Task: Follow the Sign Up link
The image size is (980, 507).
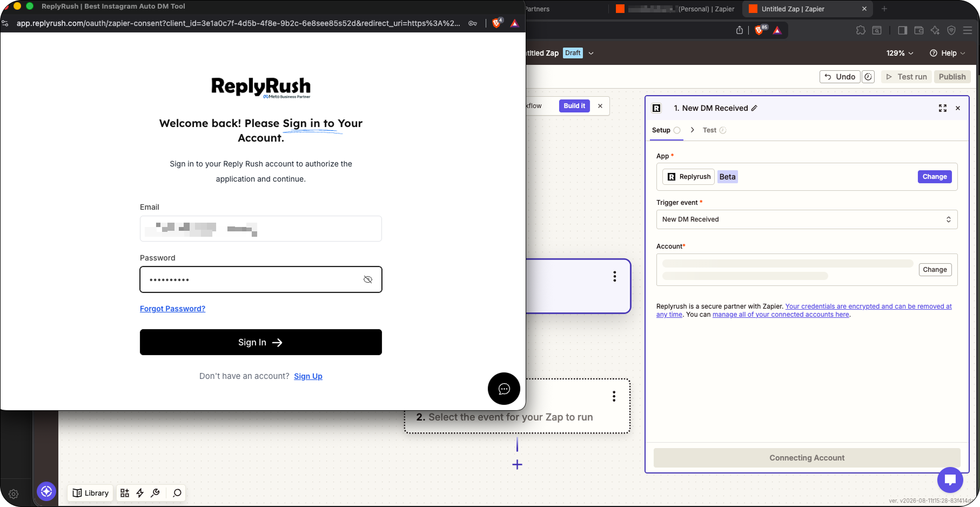Action: (x=308, y=376)
